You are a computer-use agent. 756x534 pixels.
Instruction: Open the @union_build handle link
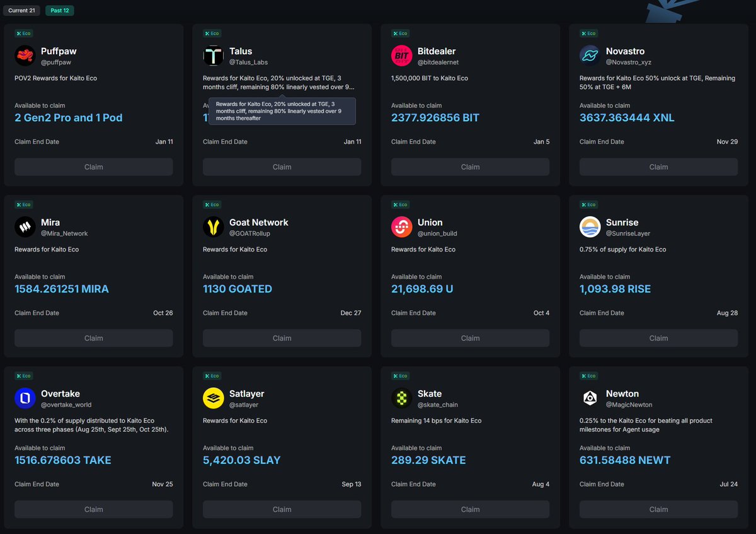tap(437, 233)
